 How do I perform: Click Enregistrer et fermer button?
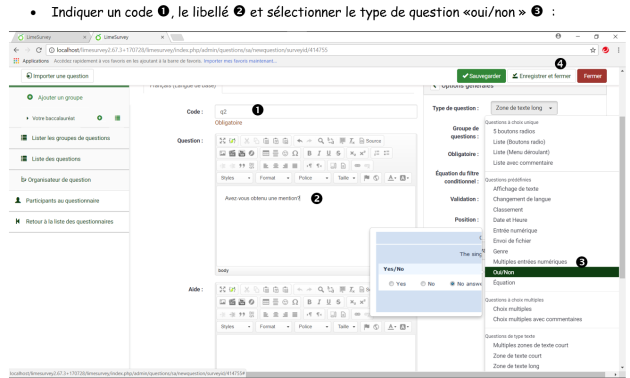541,76
